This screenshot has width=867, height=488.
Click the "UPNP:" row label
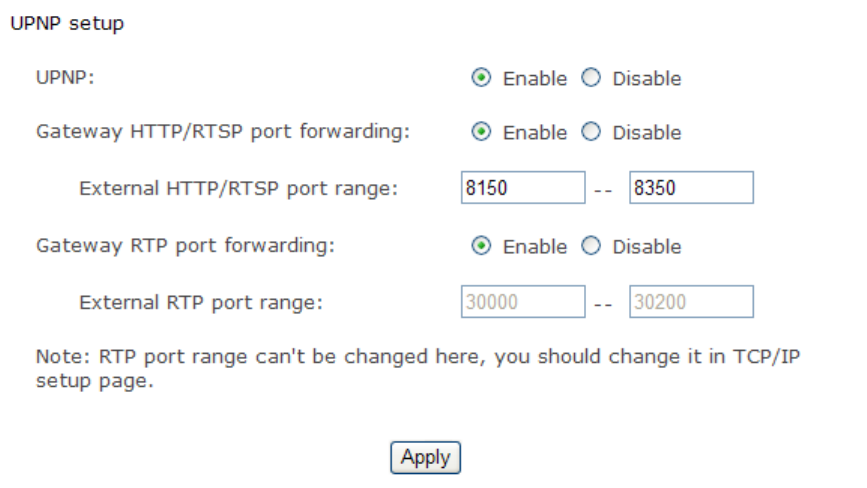[x=65, y=79]
